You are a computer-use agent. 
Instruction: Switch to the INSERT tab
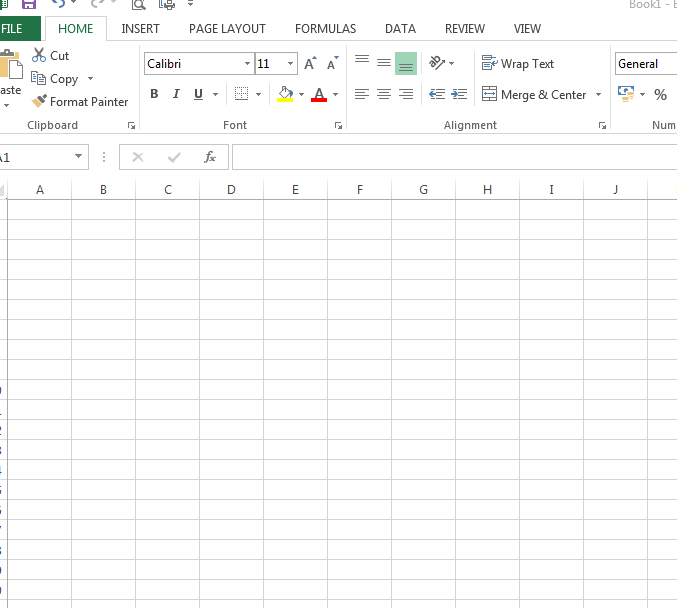coord(140,28)
